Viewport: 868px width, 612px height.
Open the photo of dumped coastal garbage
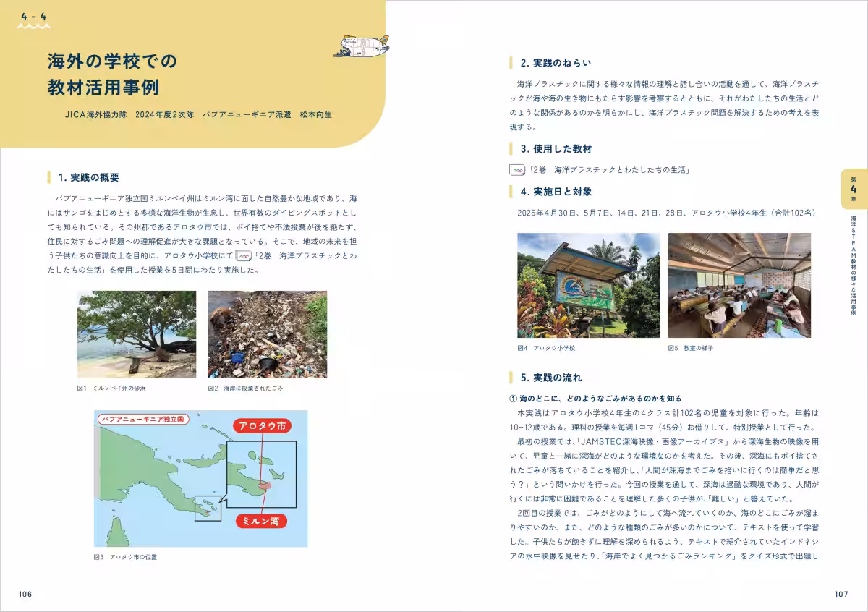click(x=267, y=334)
